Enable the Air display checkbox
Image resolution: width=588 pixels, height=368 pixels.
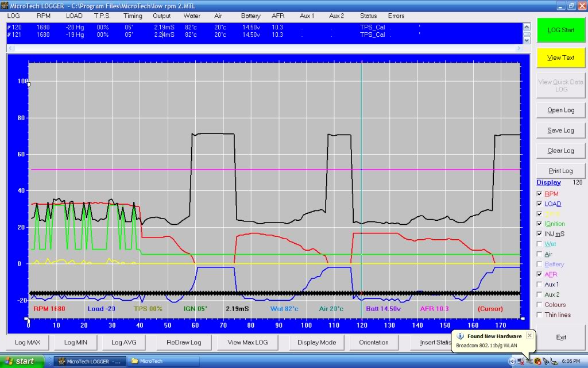pos(539,254)
